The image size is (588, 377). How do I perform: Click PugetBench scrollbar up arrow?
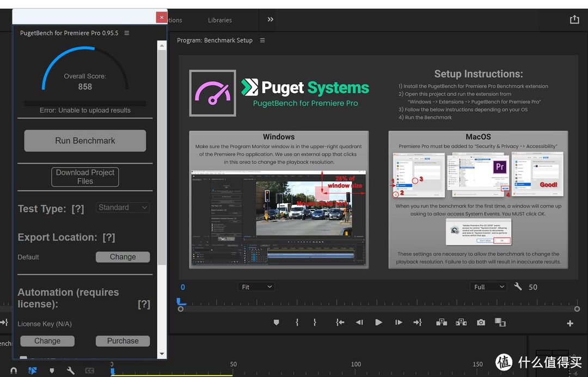click(162, 45)
